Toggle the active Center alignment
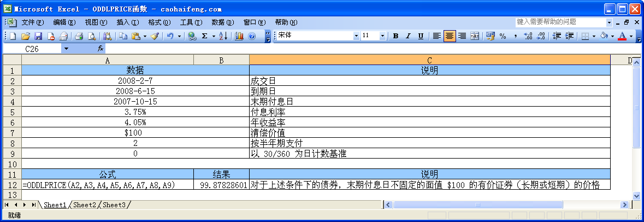Image resolution: width=644 pixels, height=222 pixels. point(450,36)
